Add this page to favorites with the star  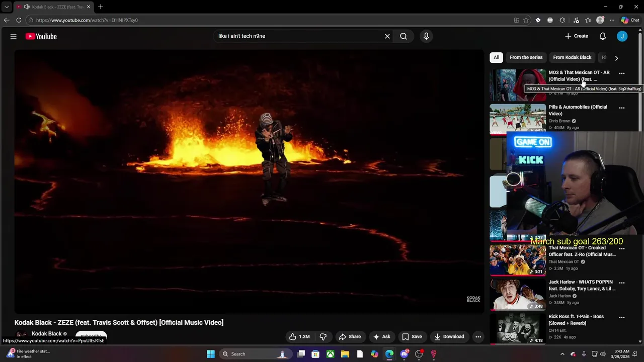click(x=526, y=20)
